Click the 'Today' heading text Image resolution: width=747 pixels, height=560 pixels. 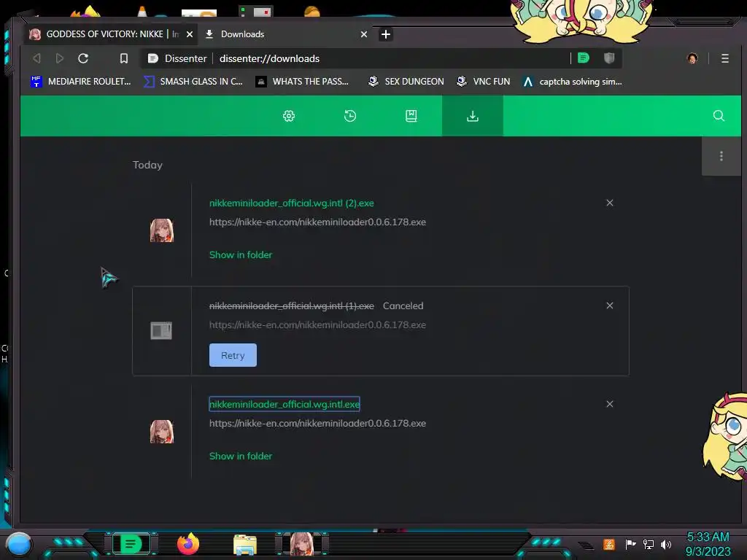tap(147, 165)
